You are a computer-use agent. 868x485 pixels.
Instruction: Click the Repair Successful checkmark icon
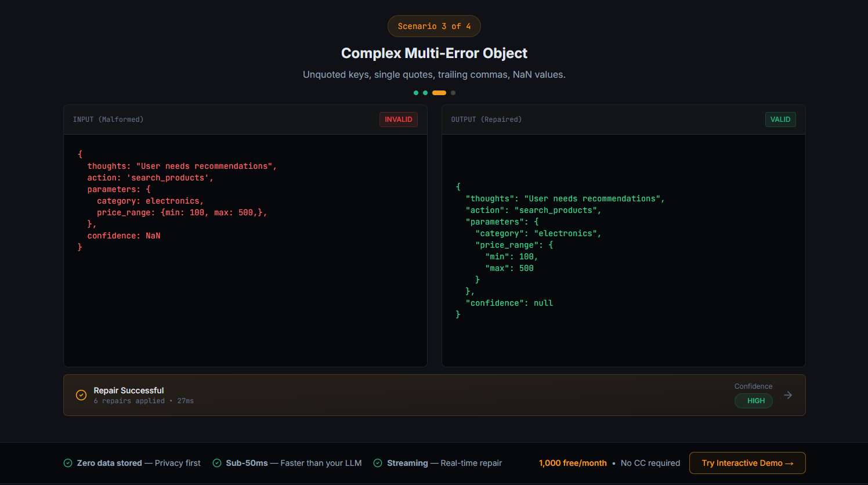pyautogui.click(x=81, y=395)
